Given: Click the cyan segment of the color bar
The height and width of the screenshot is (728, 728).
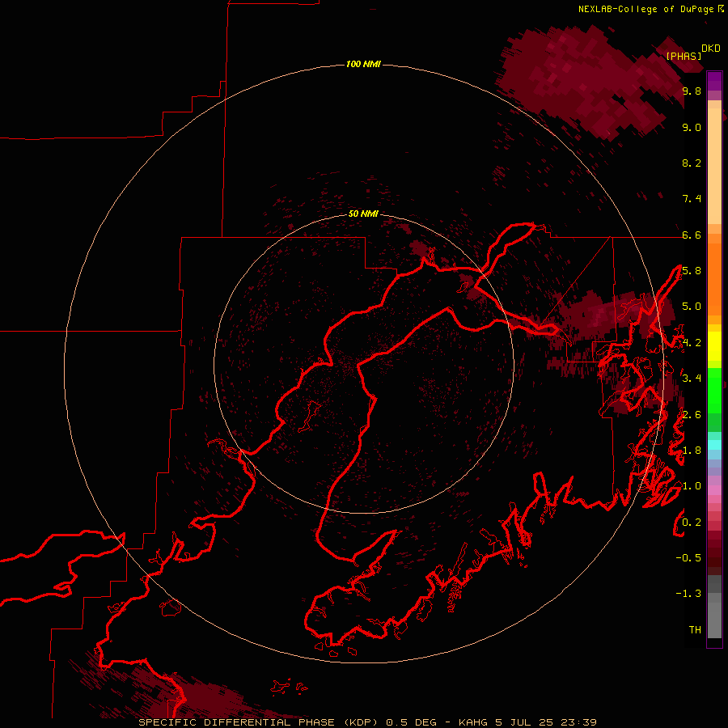Looking at the screenshot, I should pyautogui.click(x=714, y=445).
